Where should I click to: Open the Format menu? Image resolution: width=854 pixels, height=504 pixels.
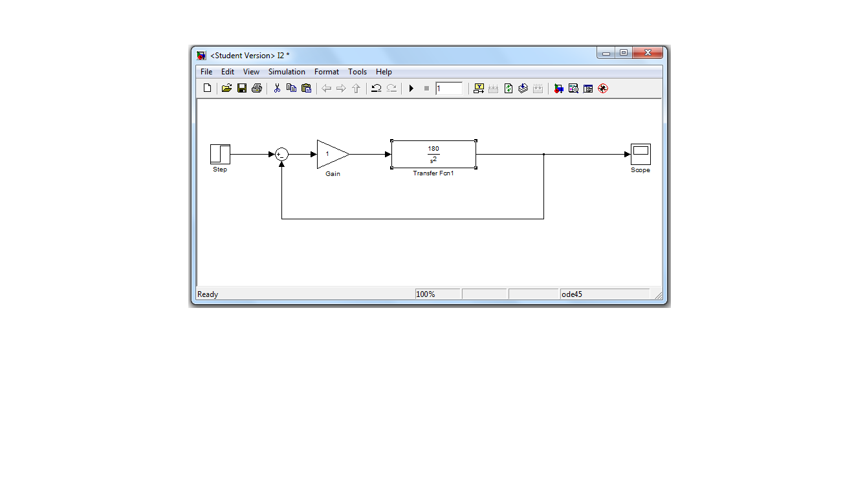327,72
